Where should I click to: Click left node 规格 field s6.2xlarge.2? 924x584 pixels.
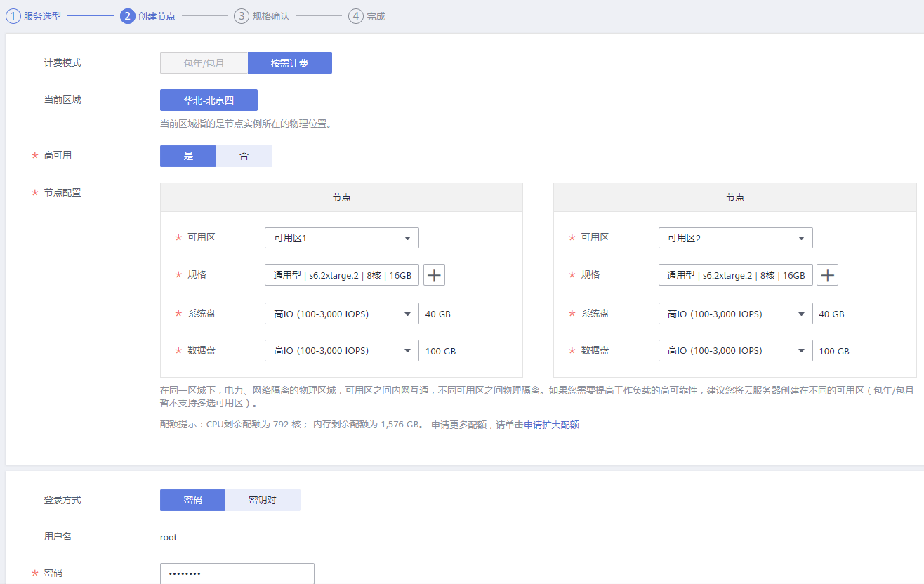point(342,275)
